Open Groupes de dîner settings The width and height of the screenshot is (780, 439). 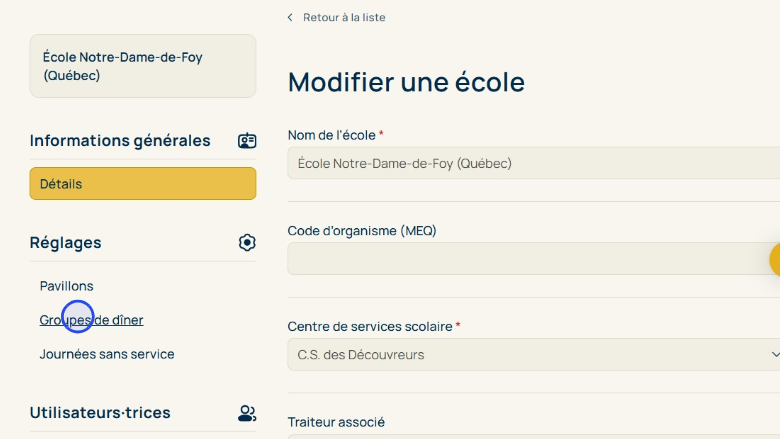[92, 320]
